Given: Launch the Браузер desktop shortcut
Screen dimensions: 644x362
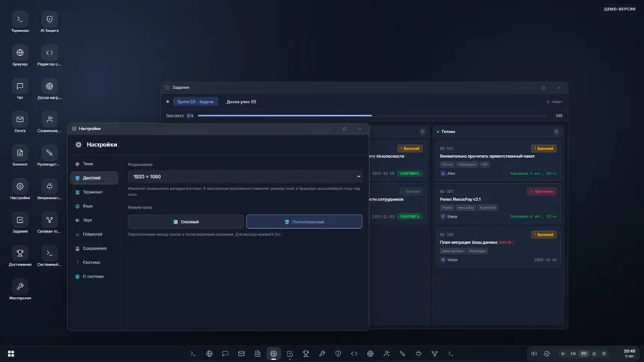Looking at the screenshot, I should (x=19, y=56).
